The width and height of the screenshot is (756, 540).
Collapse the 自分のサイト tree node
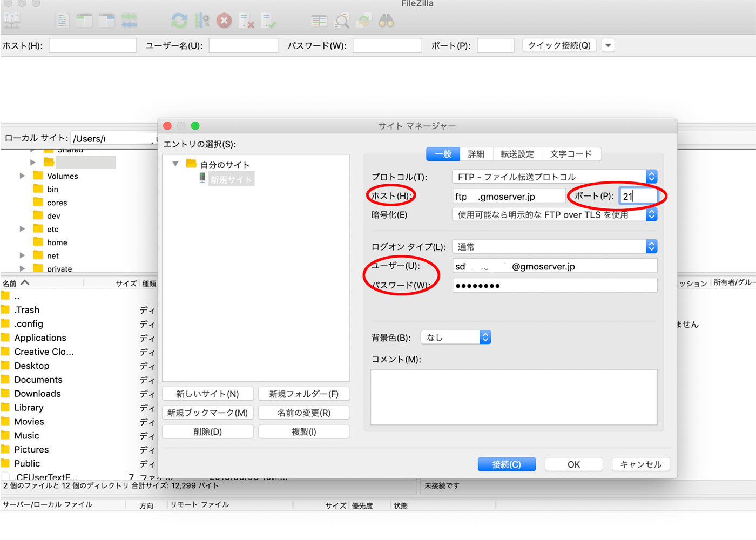click(x=175, y=164)
